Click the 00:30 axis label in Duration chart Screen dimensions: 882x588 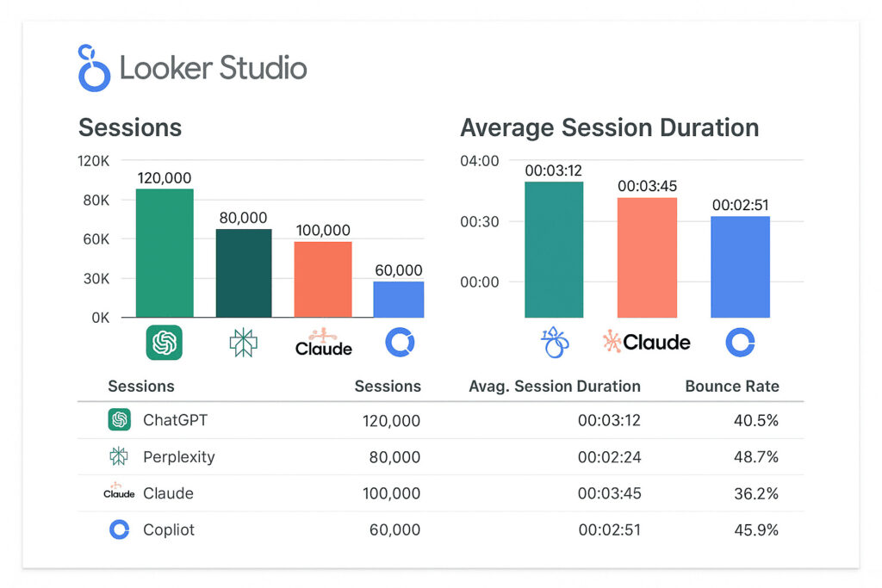[x=479, y=222]
